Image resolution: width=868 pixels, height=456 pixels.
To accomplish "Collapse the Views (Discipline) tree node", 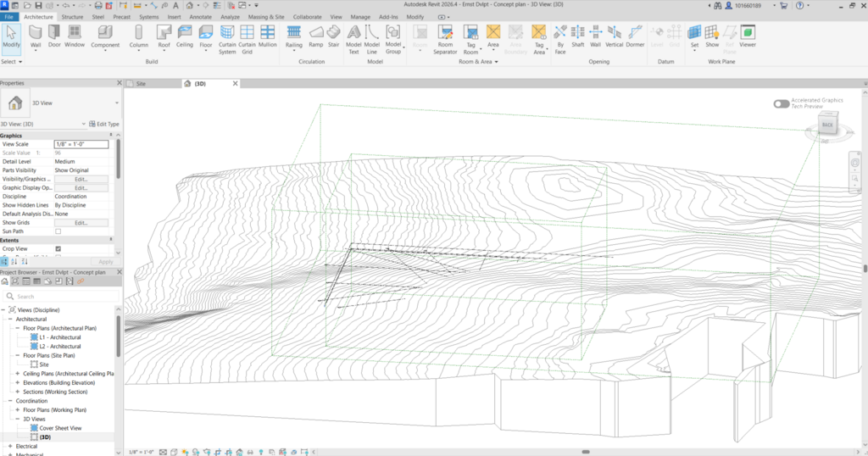I will (3, 310).
